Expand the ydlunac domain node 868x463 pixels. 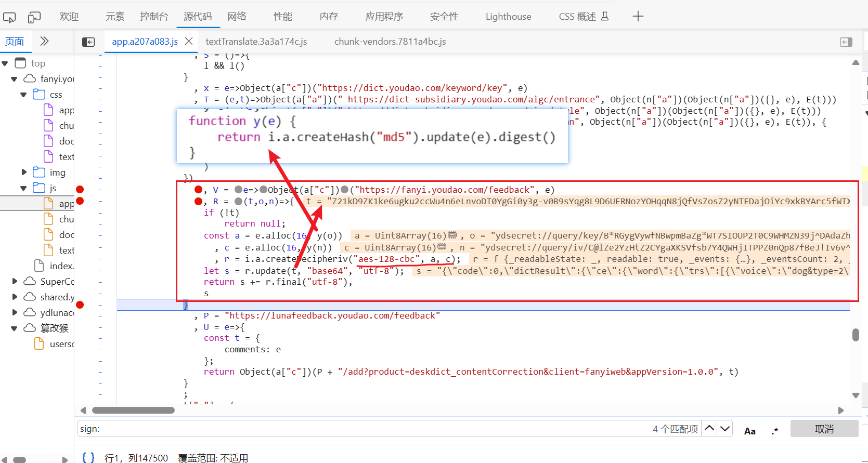coord(14,312)
